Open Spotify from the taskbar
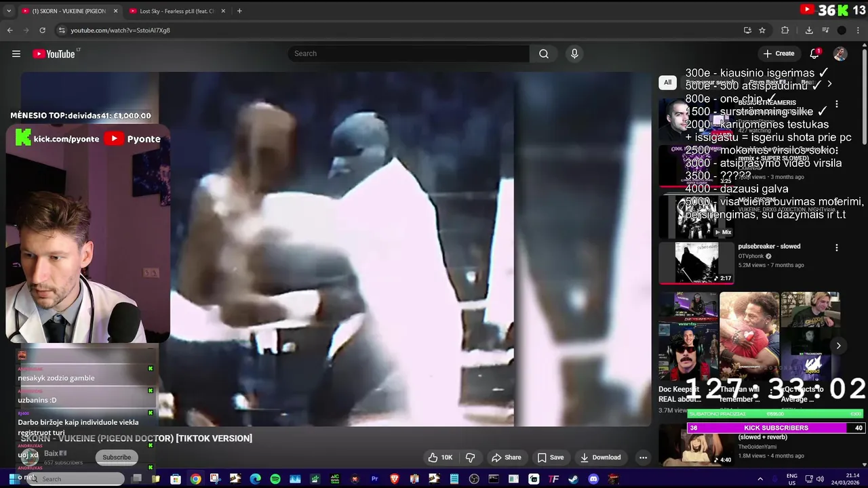868x488 pixels. coord(275,479)
